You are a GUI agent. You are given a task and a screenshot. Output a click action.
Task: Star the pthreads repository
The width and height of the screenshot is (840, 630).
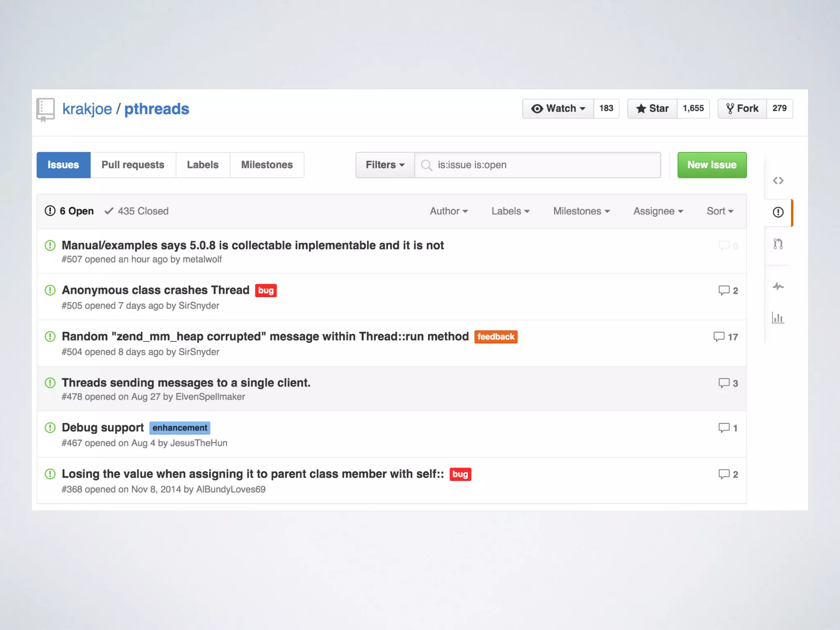coord(652,109)
